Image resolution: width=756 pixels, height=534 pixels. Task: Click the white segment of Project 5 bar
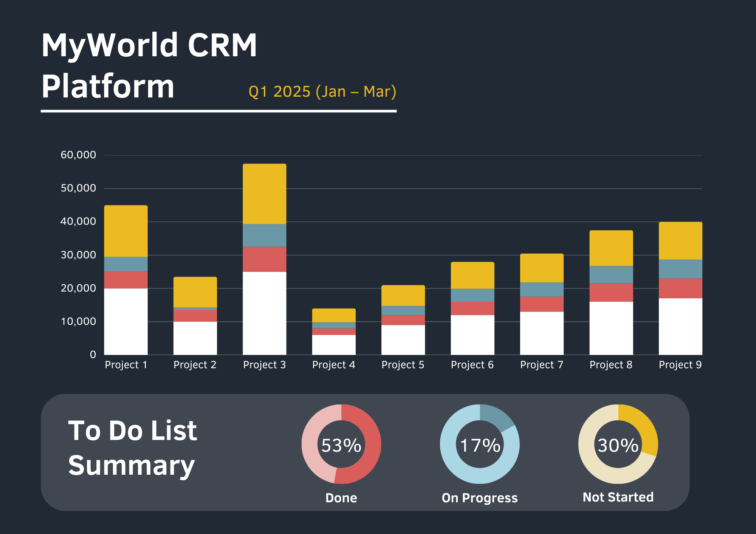click(403, 340)
